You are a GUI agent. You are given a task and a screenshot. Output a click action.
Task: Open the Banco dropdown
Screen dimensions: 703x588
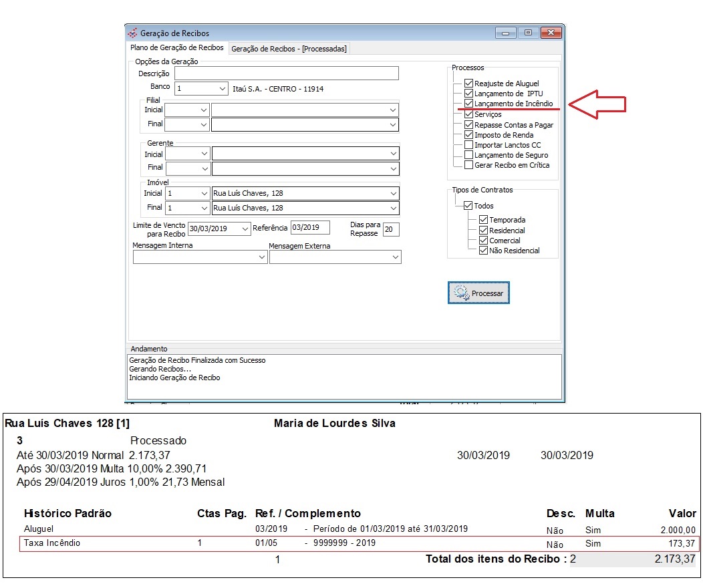(223, 89)
